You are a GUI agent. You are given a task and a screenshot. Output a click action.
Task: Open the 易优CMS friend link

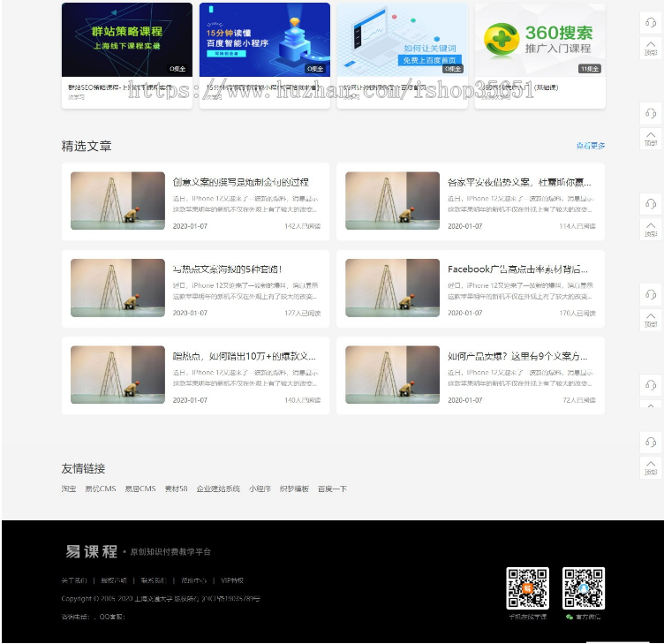(101, 489)
